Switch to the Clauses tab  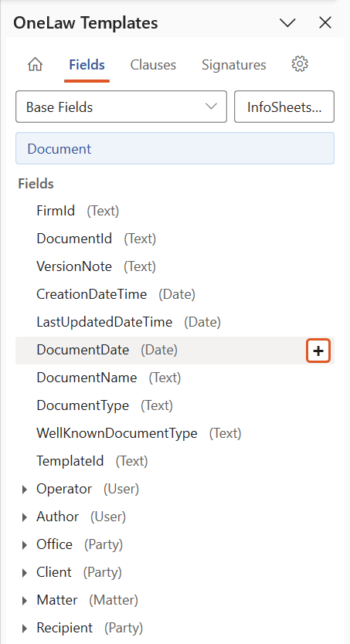[153, 65]
